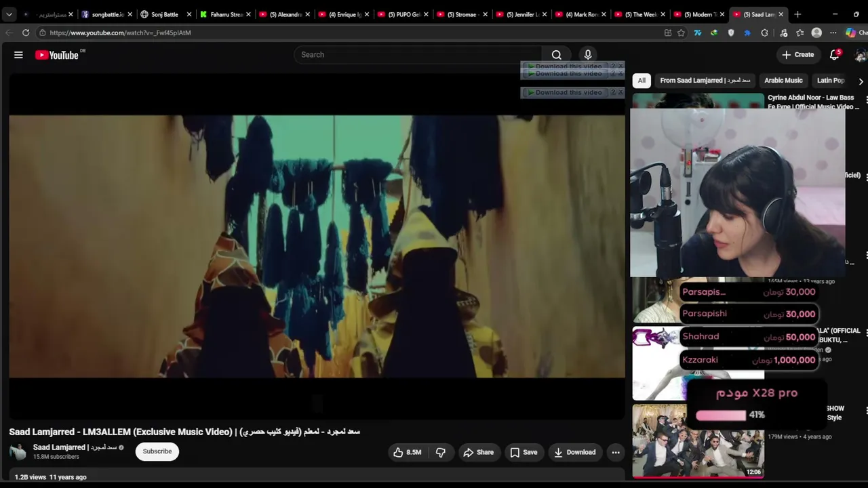The width and height of the screenshot is (868, 488).
Task: Filter by From Saad Lamjarred chip
Action: [705, 81]
